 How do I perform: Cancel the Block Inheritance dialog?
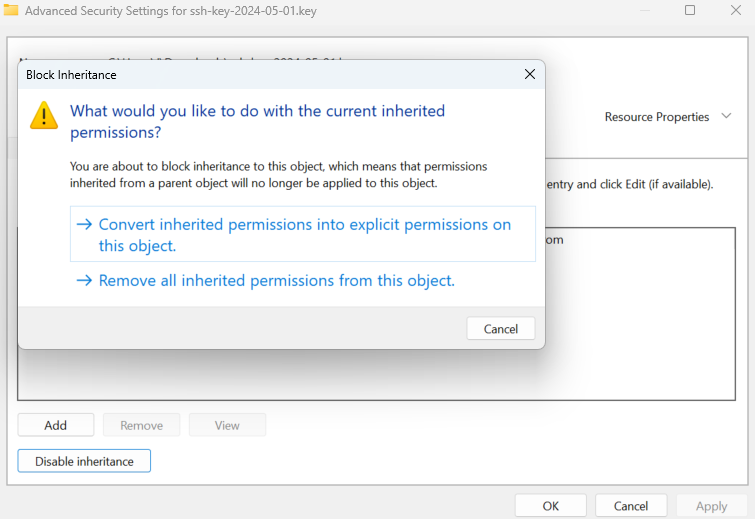click(500, 328)
